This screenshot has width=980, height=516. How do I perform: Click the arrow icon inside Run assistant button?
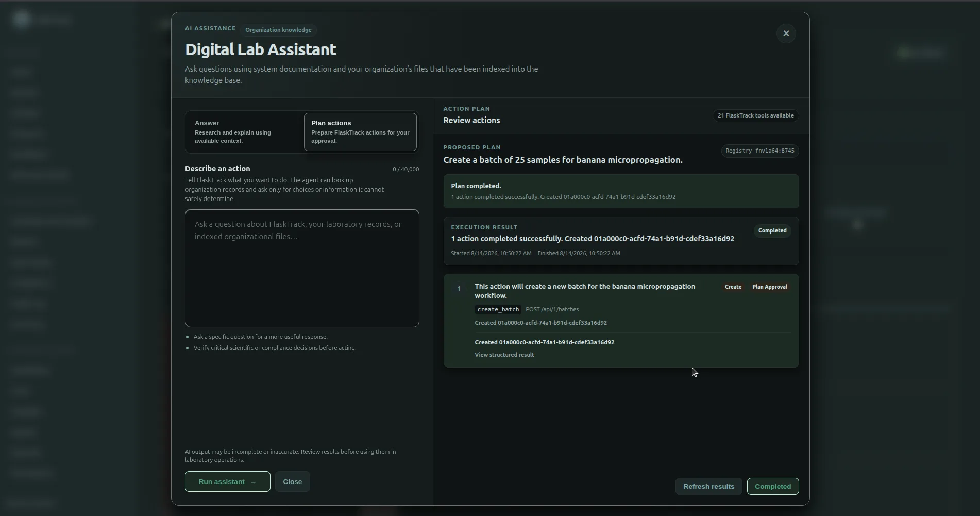pos(253,482)
